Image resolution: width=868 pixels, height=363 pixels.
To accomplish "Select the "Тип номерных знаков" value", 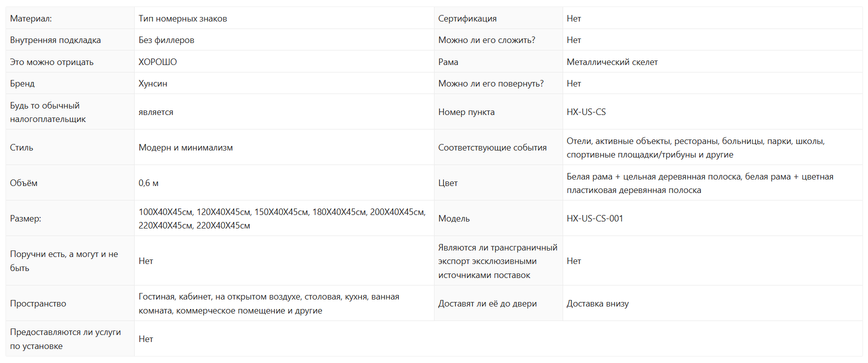I will pos(183,18).
